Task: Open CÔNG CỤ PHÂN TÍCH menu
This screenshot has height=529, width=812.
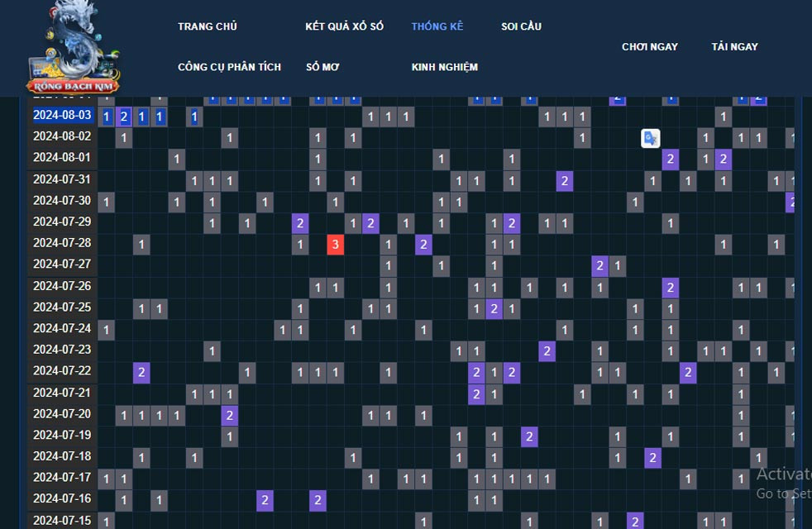Action: coord(229,67)
